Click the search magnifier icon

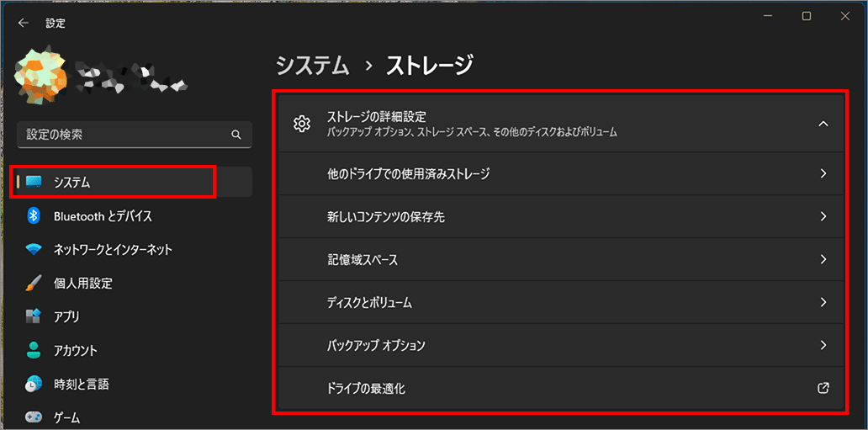[x=236, y=135]
